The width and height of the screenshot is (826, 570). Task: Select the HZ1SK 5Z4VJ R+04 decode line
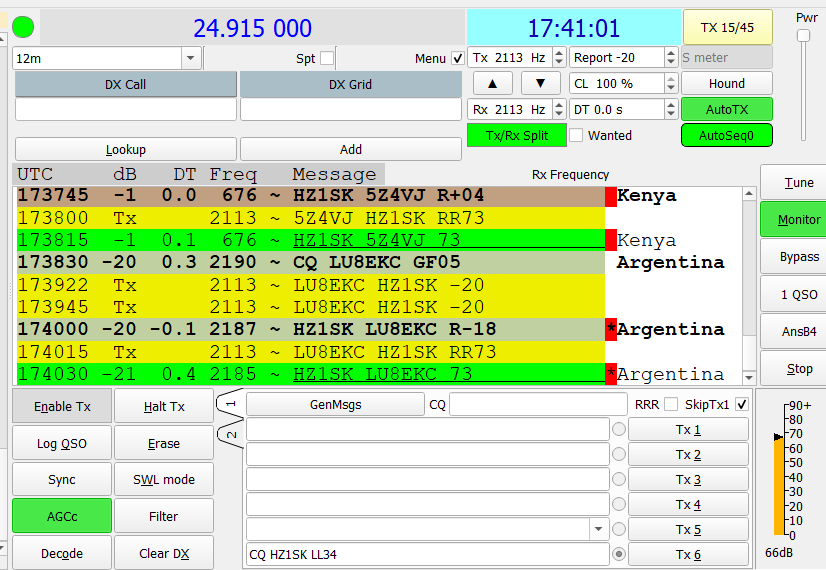pos(311,195)
